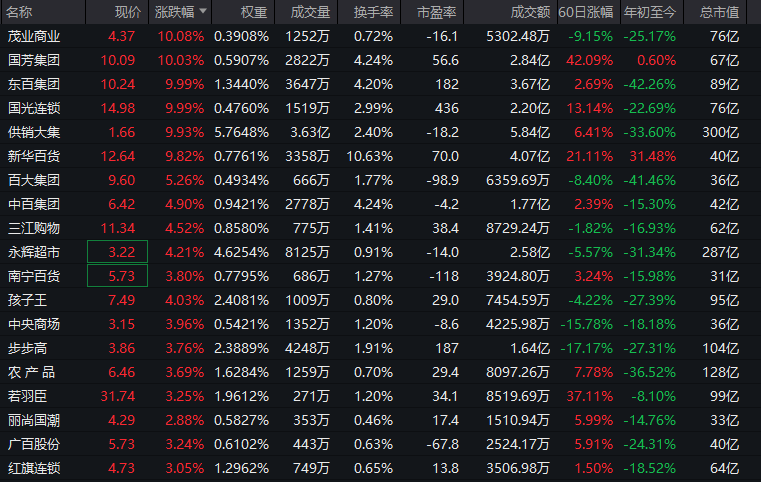Click P/E value -67.8
Viewport: 761px width, 482px height.
coord(442,445)
